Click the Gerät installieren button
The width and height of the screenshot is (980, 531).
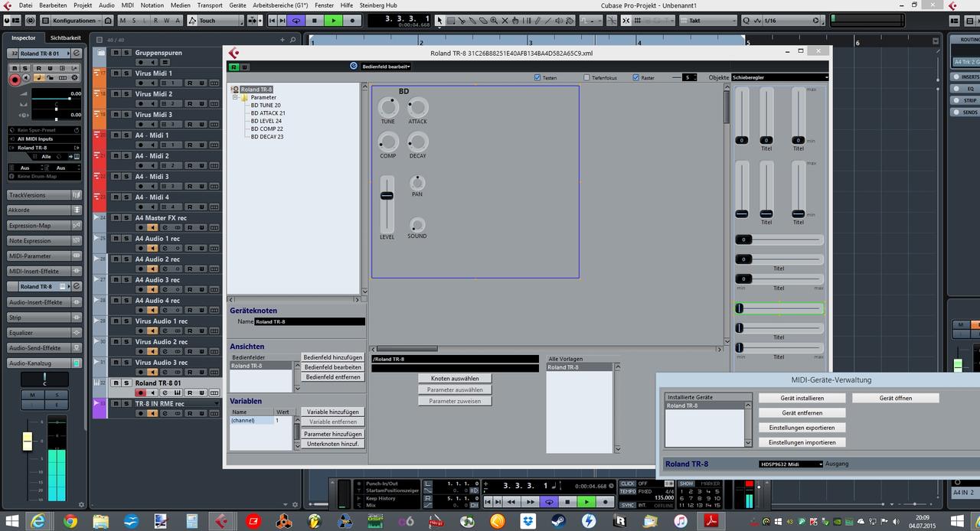click(802, 398)
